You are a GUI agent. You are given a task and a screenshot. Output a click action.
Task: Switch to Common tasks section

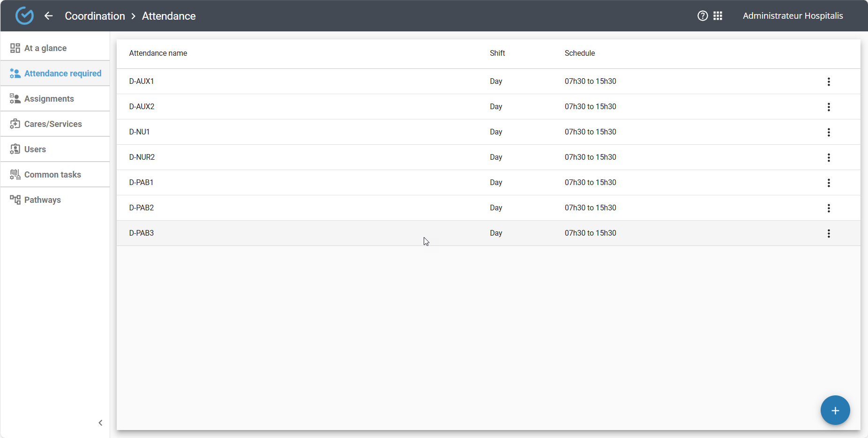click(52, 175)
